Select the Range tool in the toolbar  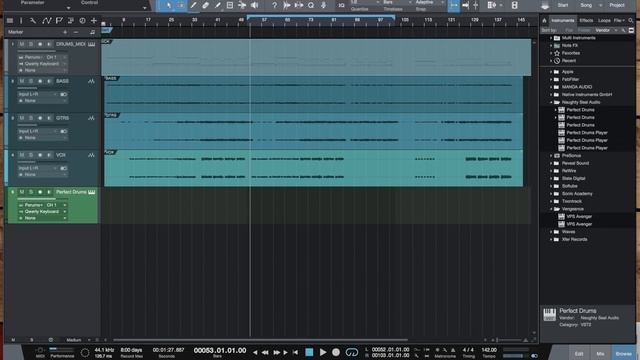coord(181,5)
